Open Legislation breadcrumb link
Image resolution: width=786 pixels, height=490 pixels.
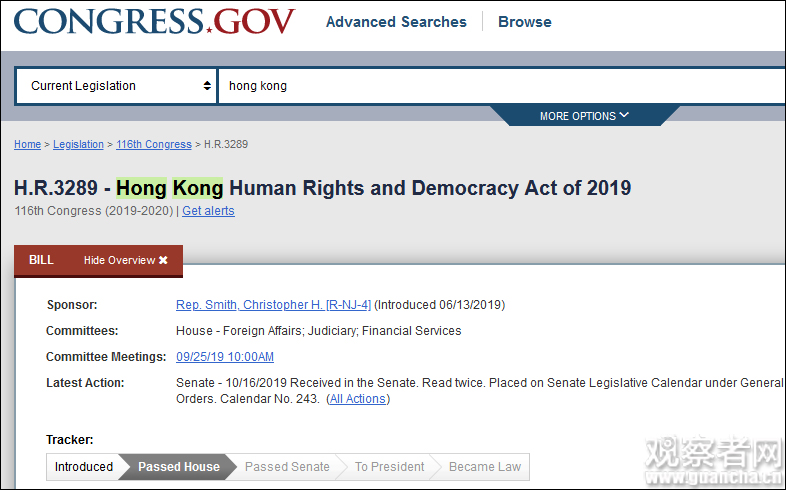(78, 144)
